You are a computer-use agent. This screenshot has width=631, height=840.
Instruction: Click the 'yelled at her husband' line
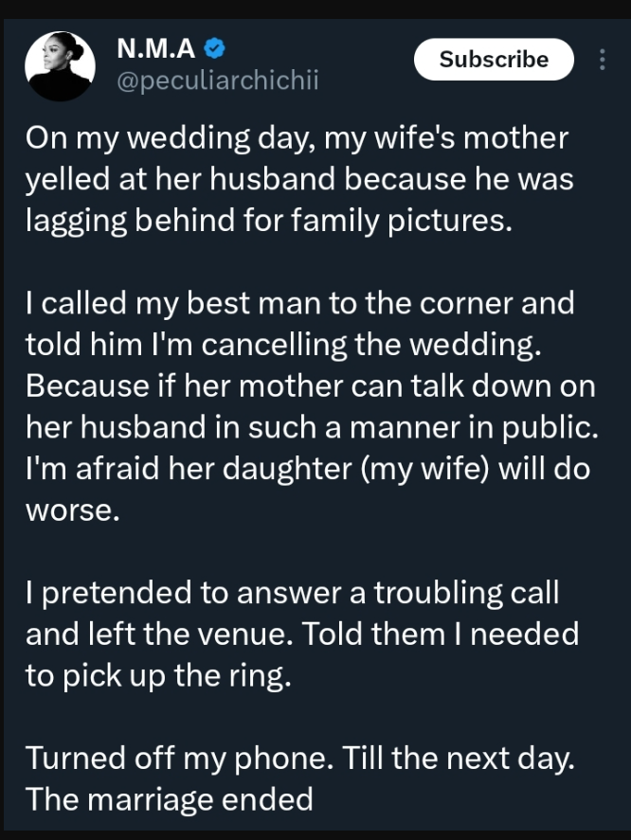pyautogui.click(x=299, y=179)
